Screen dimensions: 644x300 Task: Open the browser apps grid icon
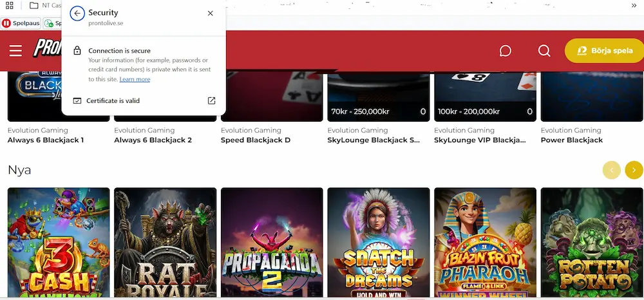click(x=10, y=5)
